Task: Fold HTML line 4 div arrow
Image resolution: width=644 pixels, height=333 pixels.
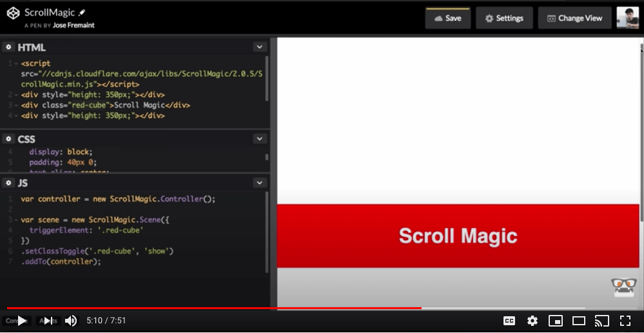Action: click(x=16, y=116)
